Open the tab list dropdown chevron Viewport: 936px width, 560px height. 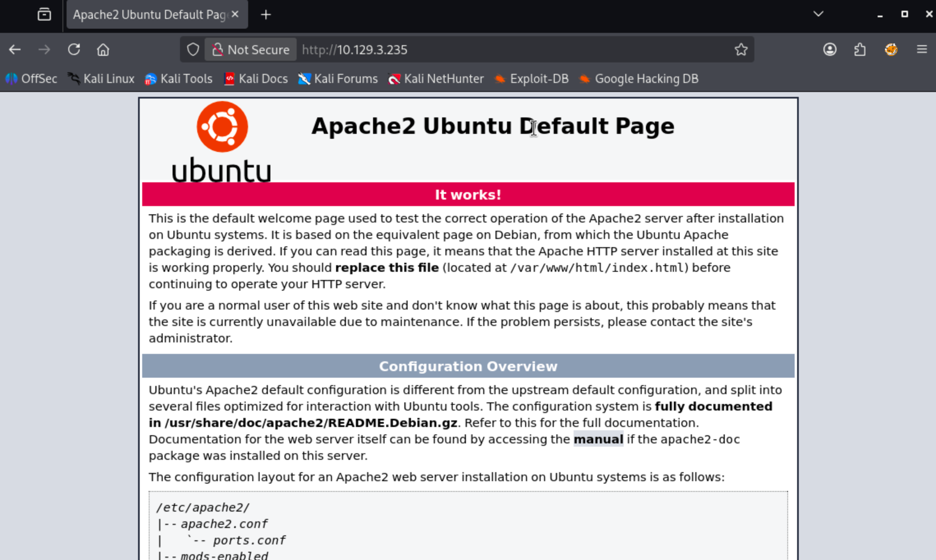[x=817, y=14]
